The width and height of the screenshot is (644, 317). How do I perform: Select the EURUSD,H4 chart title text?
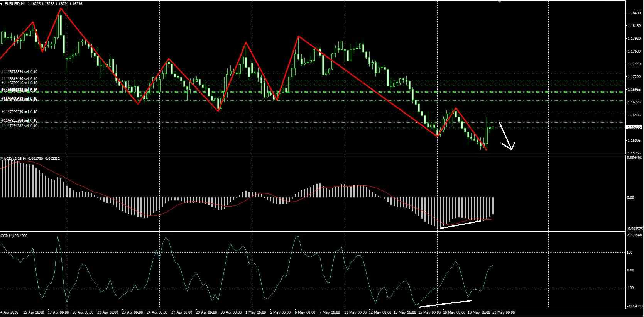15,3
